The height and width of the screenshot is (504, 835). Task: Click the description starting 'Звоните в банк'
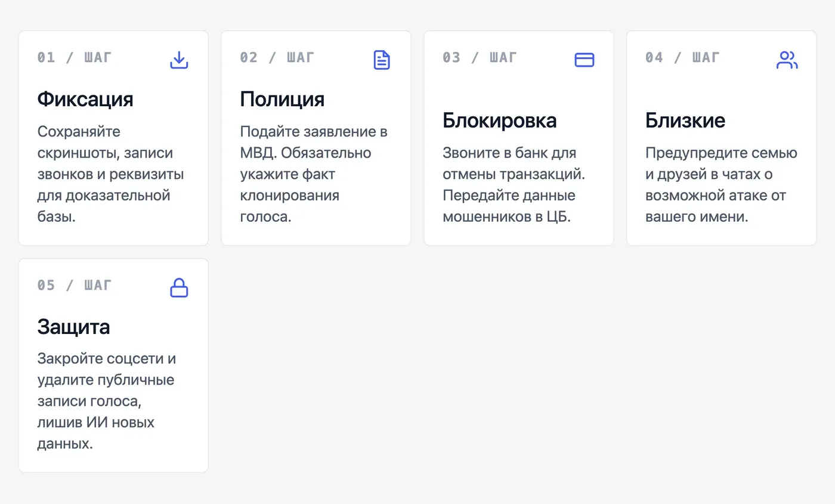point(514,185)
